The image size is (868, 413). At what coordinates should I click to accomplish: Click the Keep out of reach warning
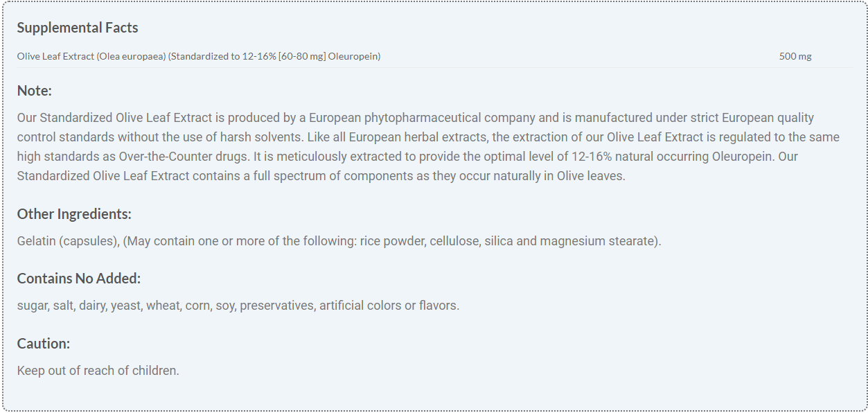tap(98, 371)
